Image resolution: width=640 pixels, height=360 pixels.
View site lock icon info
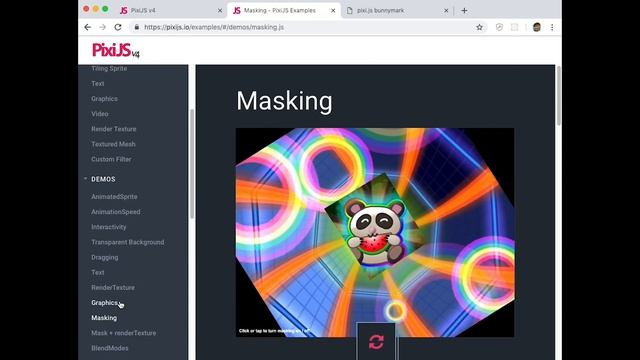pos(136,27)
